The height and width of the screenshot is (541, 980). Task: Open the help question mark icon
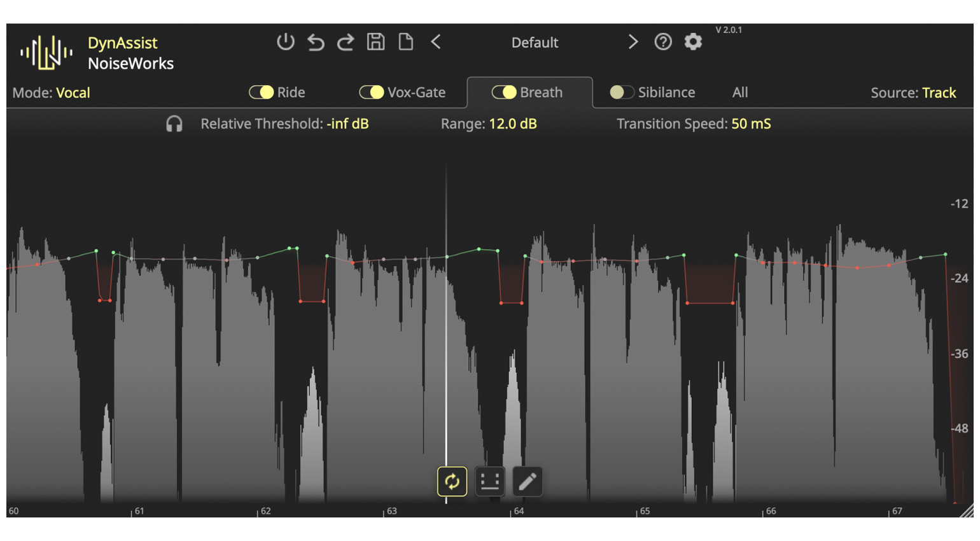click(x=663, y=42)
